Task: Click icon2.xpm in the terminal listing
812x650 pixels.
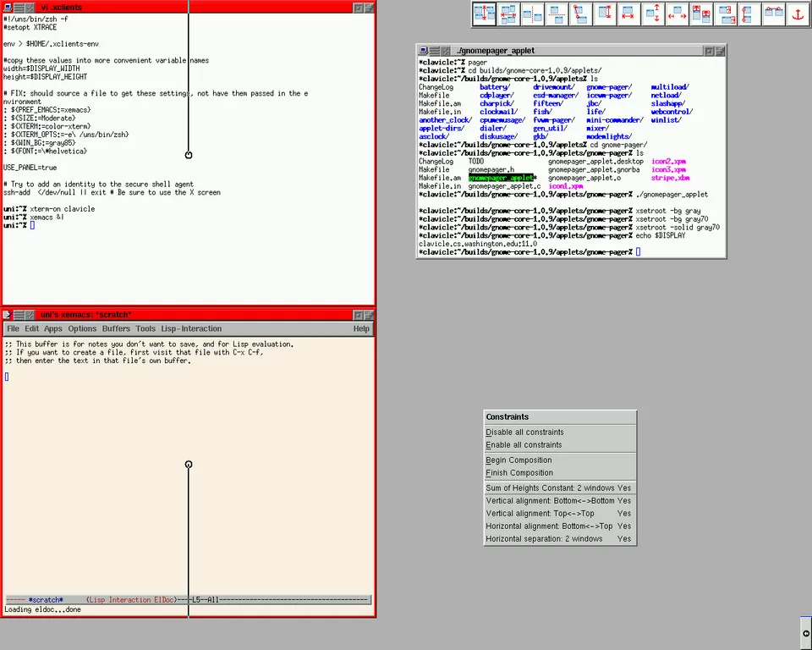Action: coord(668,161)
